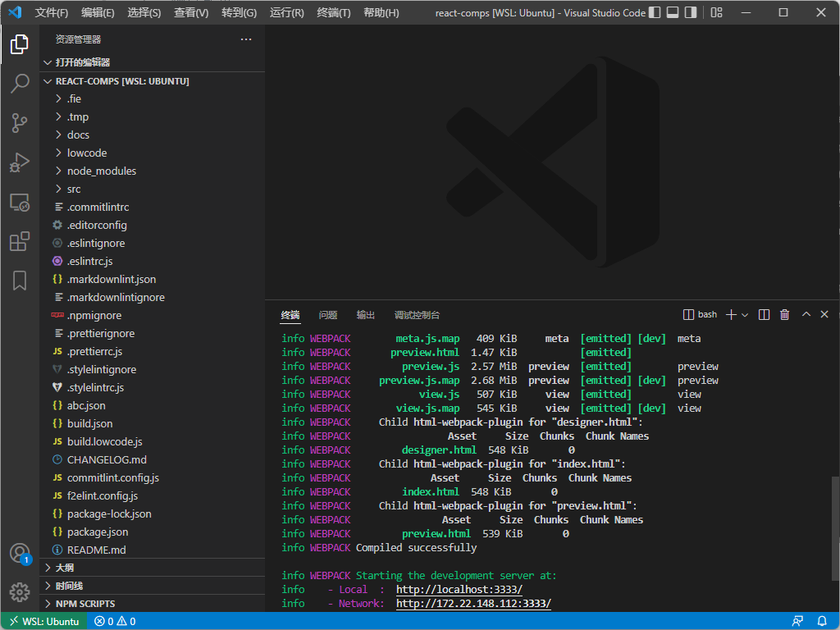Toggle the primary sidebar layout button

654,12
